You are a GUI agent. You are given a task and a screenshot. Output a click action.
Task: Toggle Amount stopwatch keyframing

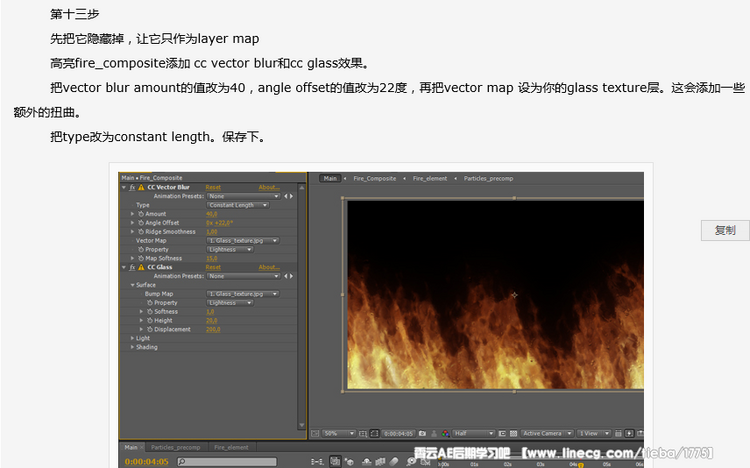tap(141, 214)
